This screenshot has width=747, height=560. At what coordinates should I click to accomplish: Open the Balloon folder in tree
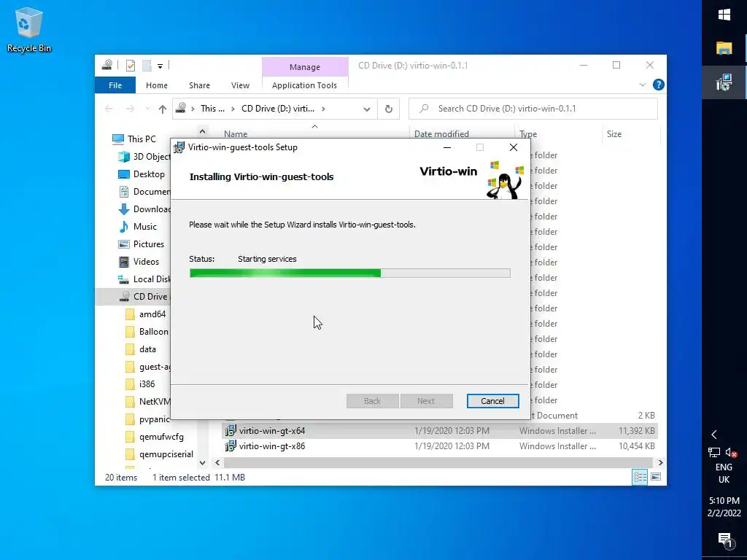click(146, 332)
